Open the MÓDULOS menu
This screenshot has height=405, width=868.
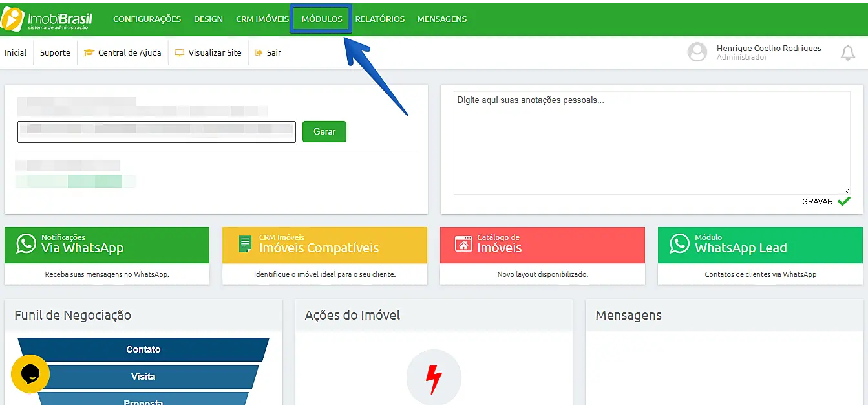point(321,19)
